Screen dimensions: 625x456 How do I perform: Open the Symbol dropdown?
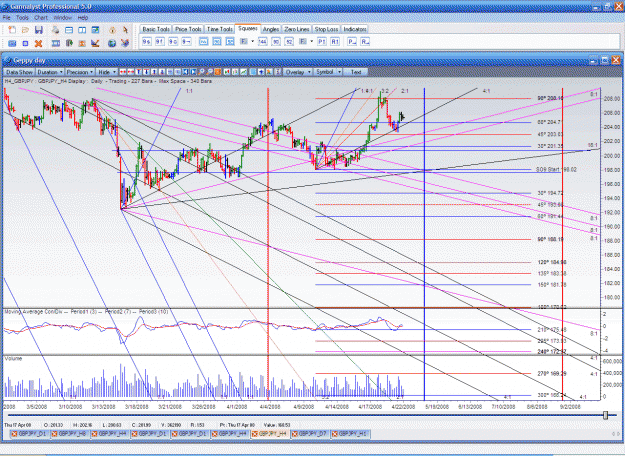pyautogui.click(x=328, y=72)
